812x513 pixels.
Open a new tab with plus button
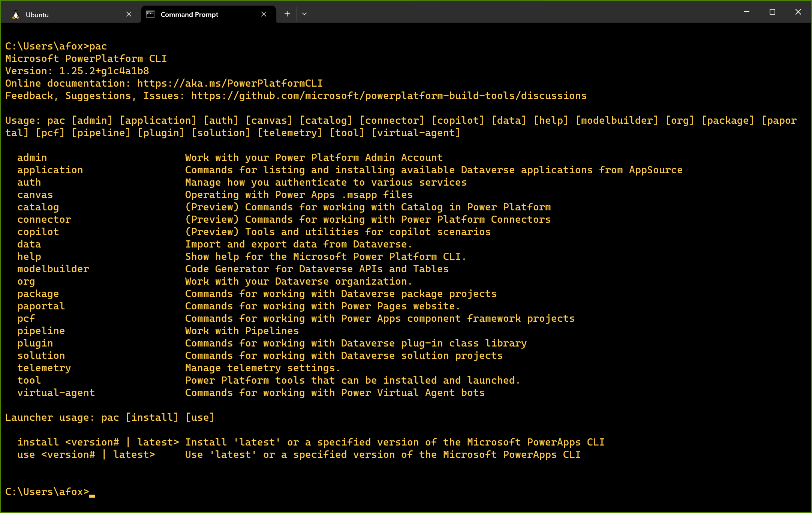click(x=287, y=14)
